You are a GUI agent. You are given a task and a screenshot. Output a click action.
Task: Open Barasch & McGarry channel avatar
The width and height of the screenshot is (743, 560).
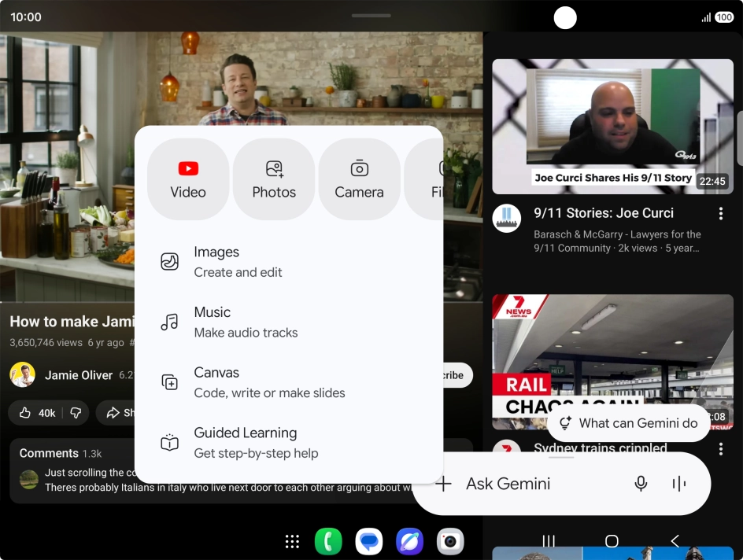click(507, 218)
